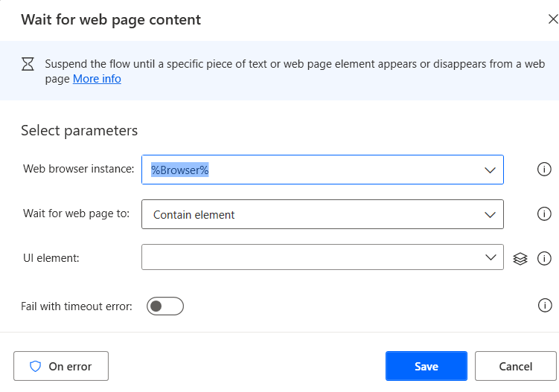This screenshot has width=559, height=392.
Task: Click the Select parameters heading
Action: pos(79,130)
